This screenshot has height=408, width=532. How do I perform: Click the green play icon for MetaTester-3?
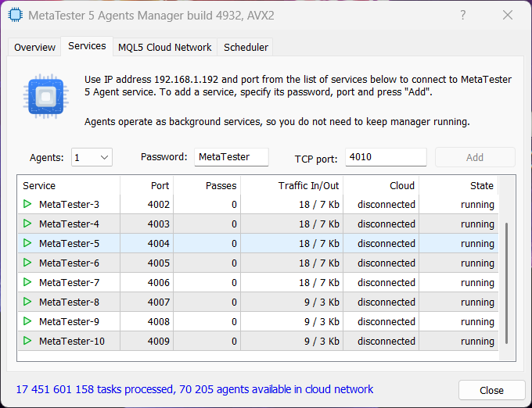(x=27, y=204)
